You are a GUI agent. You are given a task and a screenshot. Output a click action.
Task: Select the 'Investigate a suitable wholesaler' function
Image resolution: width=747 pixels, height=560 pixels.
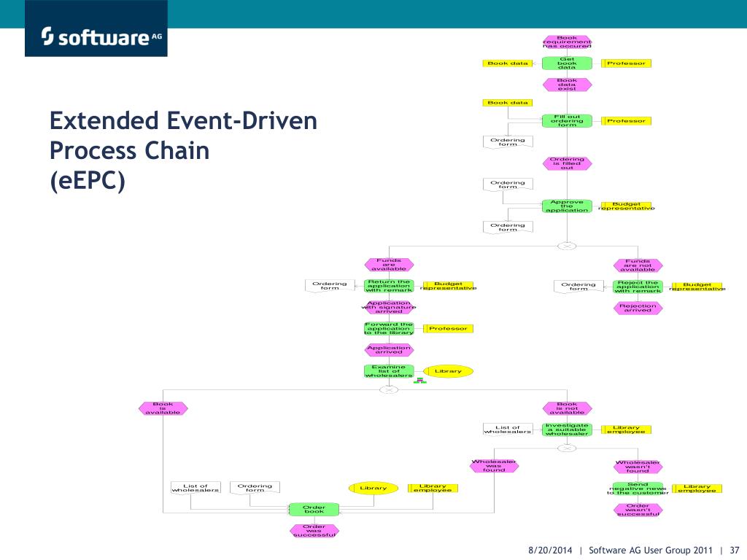point(567,429)
